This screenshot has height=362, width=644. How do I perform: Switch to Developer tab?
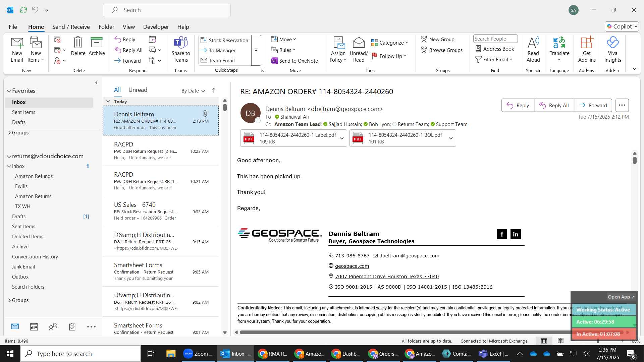[156, 27]
